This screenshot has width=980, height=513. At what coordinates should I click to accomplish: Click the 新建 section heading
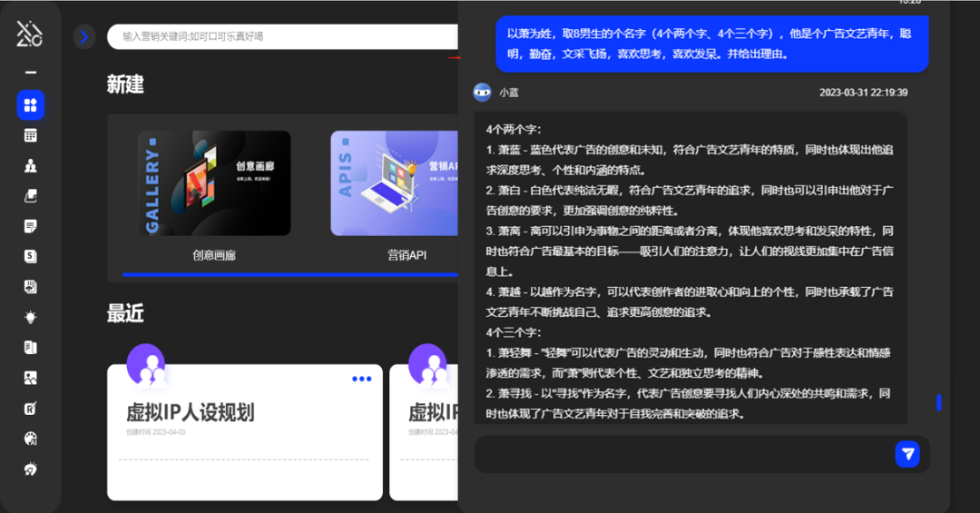[x=125, y=84]
